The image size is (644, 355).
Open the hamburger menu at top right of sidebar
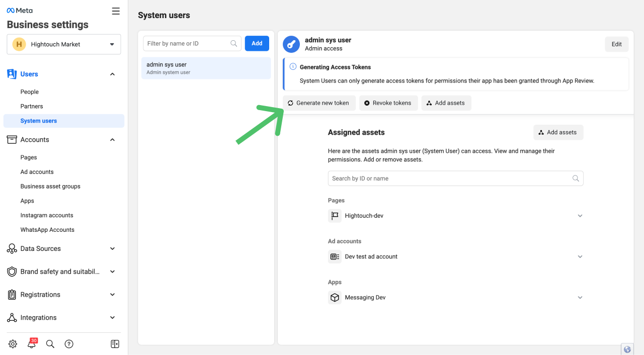(115, 11)
